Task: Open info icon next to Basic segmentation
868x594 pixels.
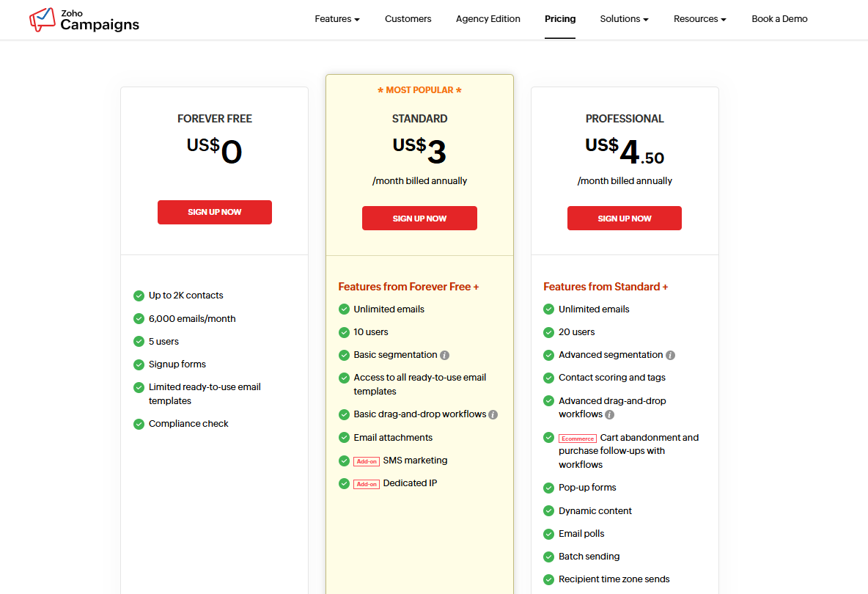Action: 444,356
